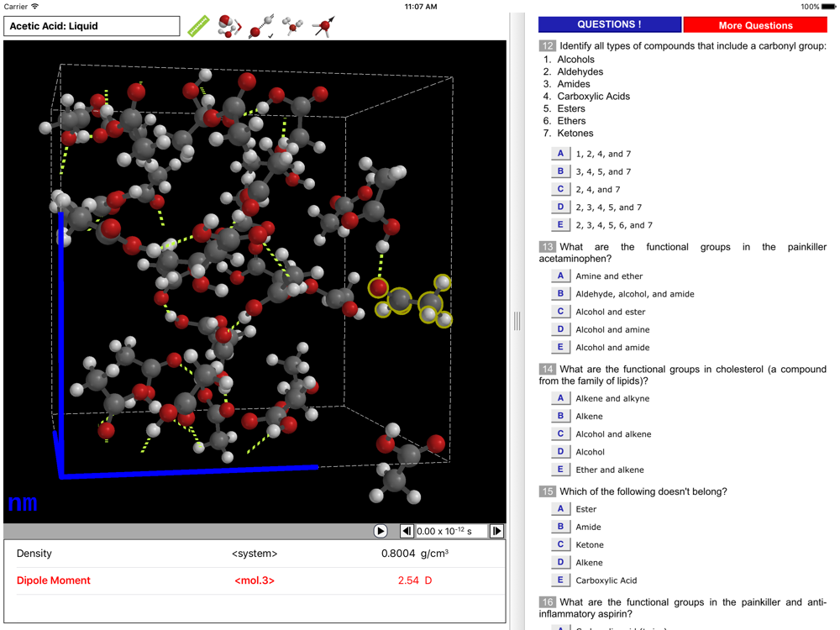840x630 pixels.
Task: Select answer D 'Alkene' for question 15
Action: pos(560,562)
